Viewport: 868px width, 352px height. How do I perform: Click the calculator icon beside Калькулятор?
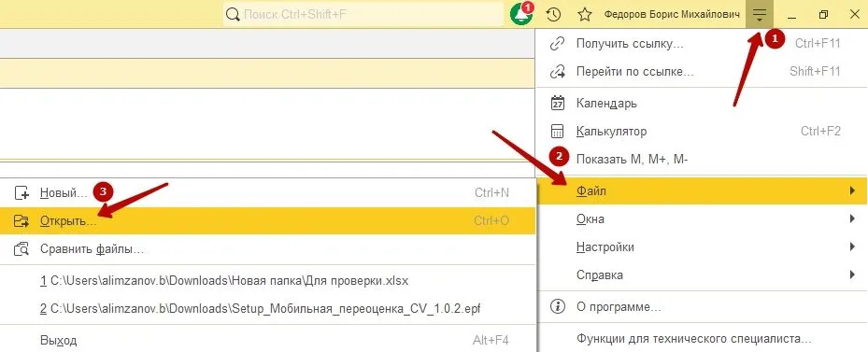557,131
